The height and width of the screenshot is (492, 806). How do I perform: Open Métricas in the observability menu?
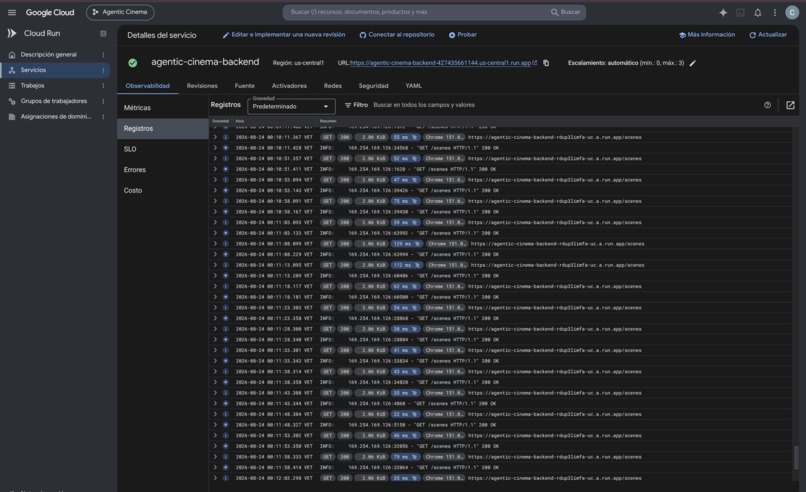pyautogui.click(x=163, y=108)
